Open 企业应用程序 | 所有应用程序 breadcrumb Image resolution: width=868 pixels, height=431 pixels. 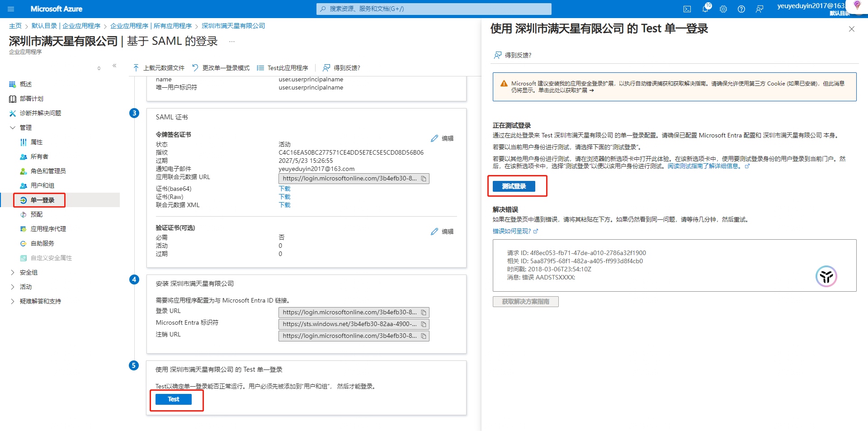tap(151, 26)
